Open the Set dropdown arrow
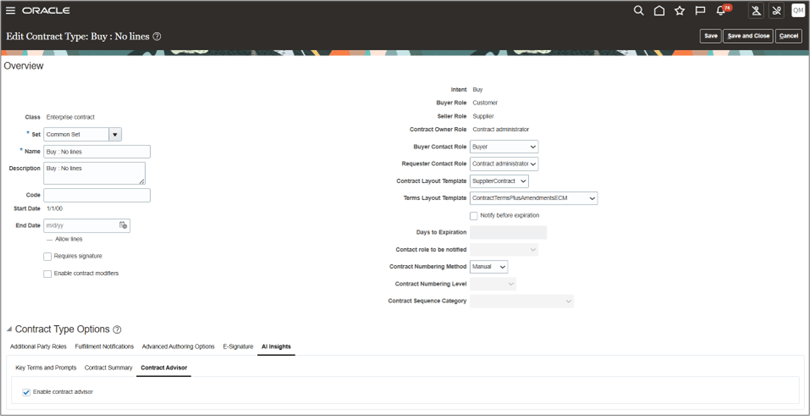Screen dimensions: 810x416 click(x=115, y=134)
